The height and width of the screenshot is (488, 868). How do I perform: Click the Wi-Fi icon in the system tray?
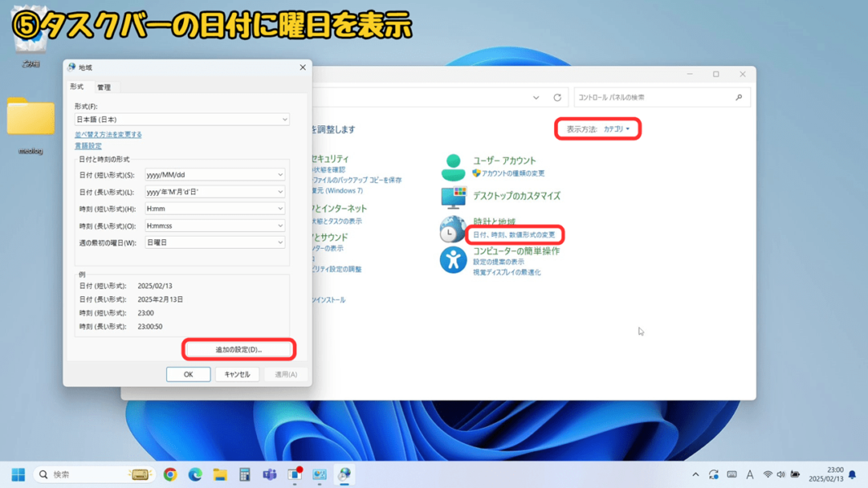[x=768, y=474]
